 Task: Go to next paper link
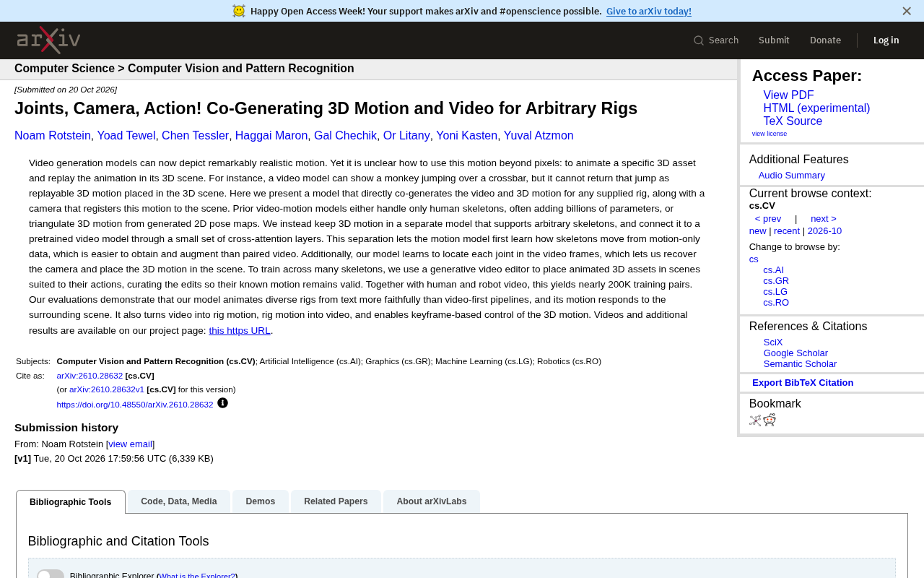coord(824,219)
